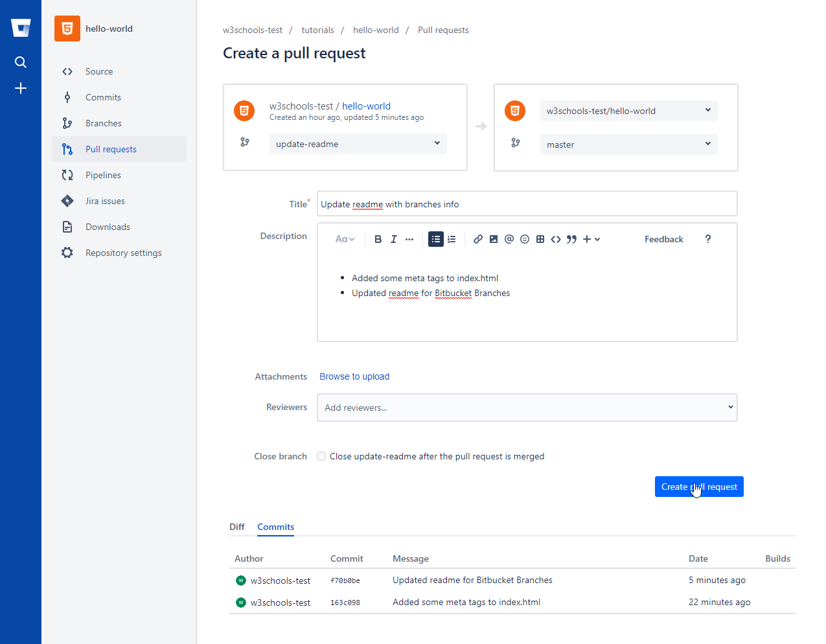This screenshot has height=644, width=826.
Task: Click w3schools-test author on f70b0be row
Action: click(281, 581)
